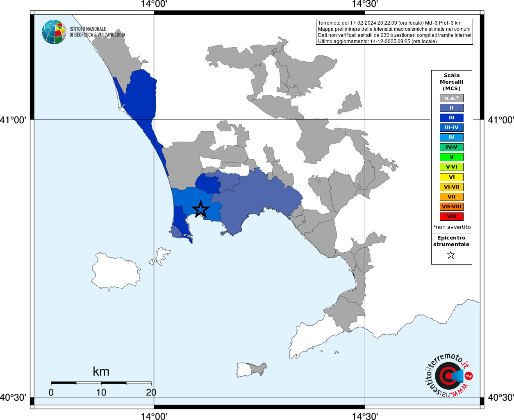Image resolution: width=514 pixels, height=420 pixels.
Task: Click the bottom 14°00' longitude label
Action: coord(154,416)
